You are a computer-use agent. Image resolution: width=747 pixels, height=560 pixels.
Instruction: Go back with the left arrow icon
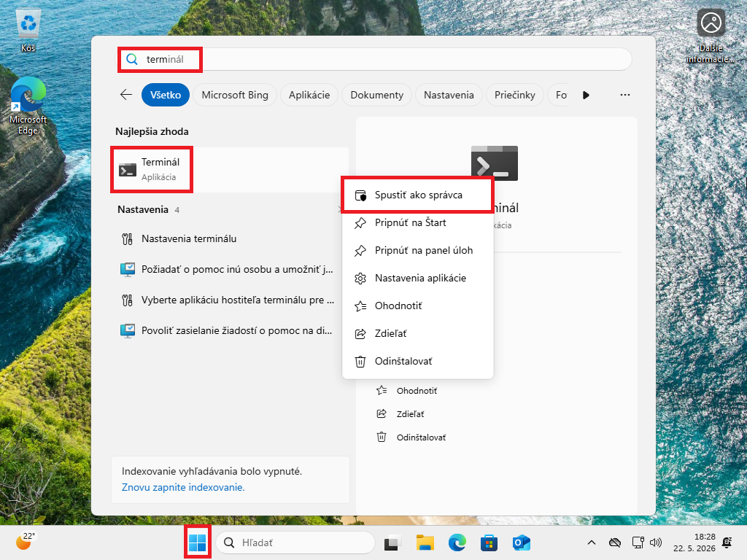[x=126, y=95]
